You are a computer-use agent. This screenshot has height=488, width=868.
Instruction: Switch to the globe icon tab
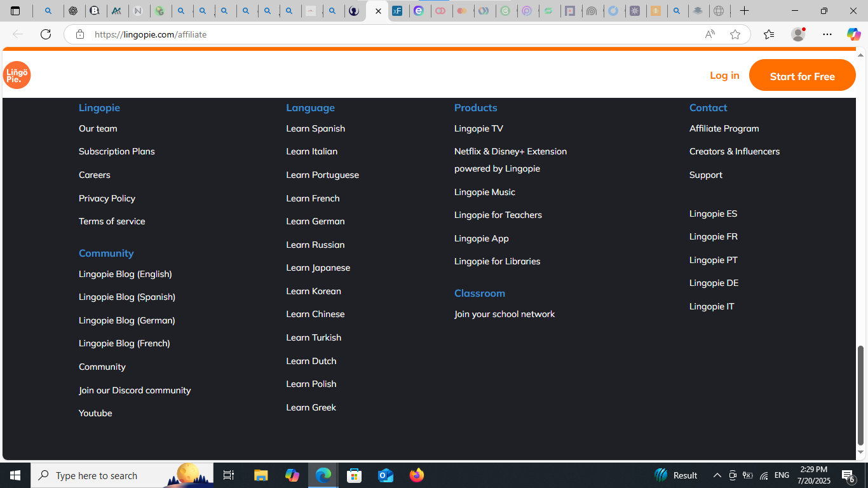coord(719,11)
